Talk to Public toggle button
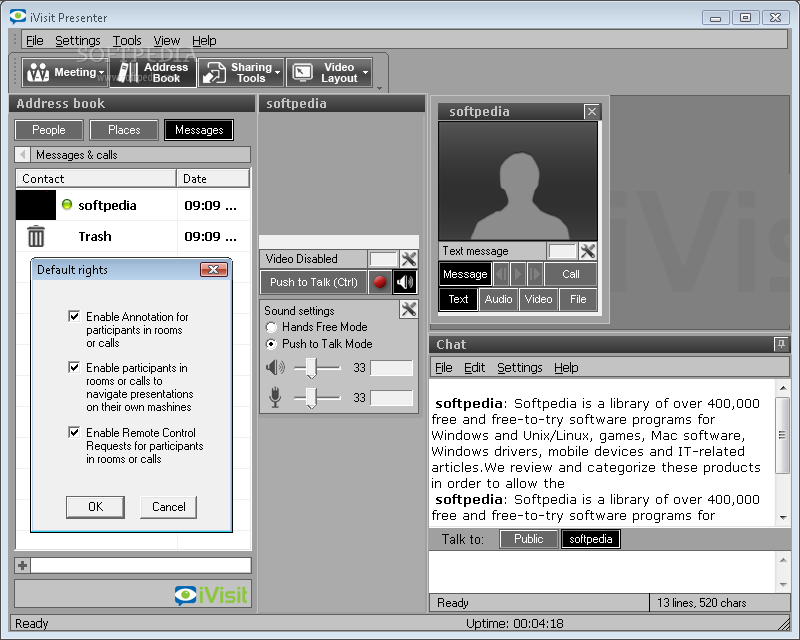 (x=529, y=539)
